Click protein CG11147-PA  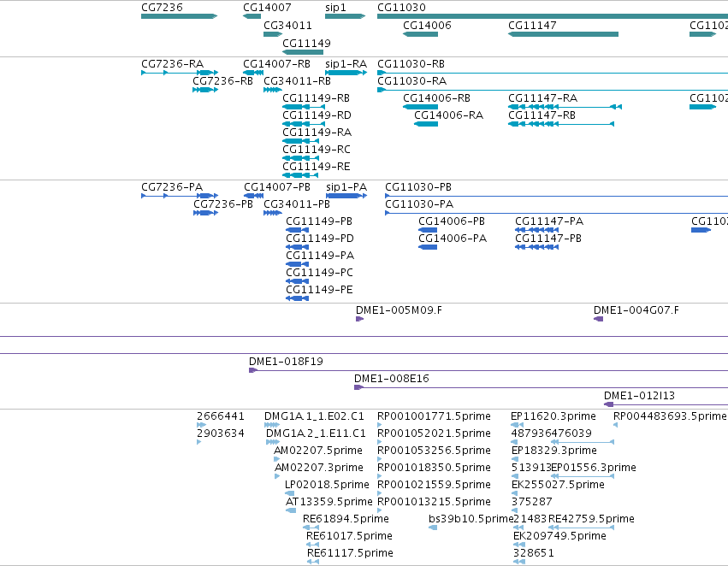[x=536, y=230]
